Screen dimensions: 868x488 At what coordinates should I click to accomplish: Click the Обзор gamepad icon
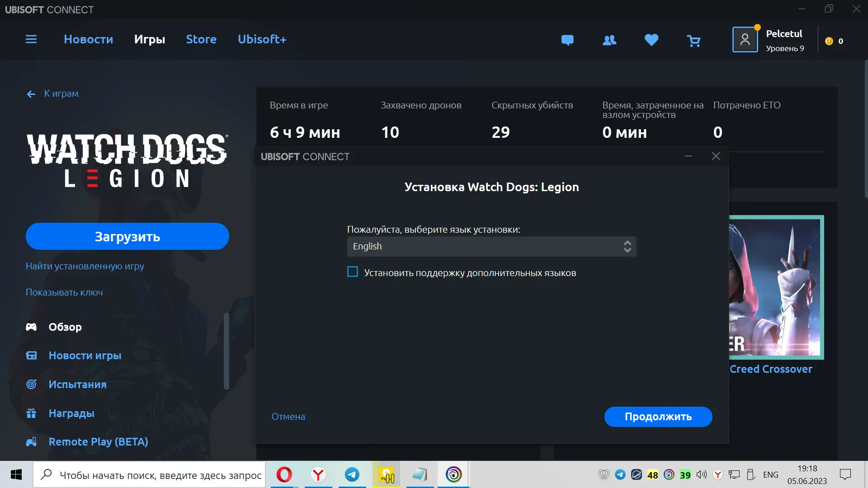[x=31, y=327]
